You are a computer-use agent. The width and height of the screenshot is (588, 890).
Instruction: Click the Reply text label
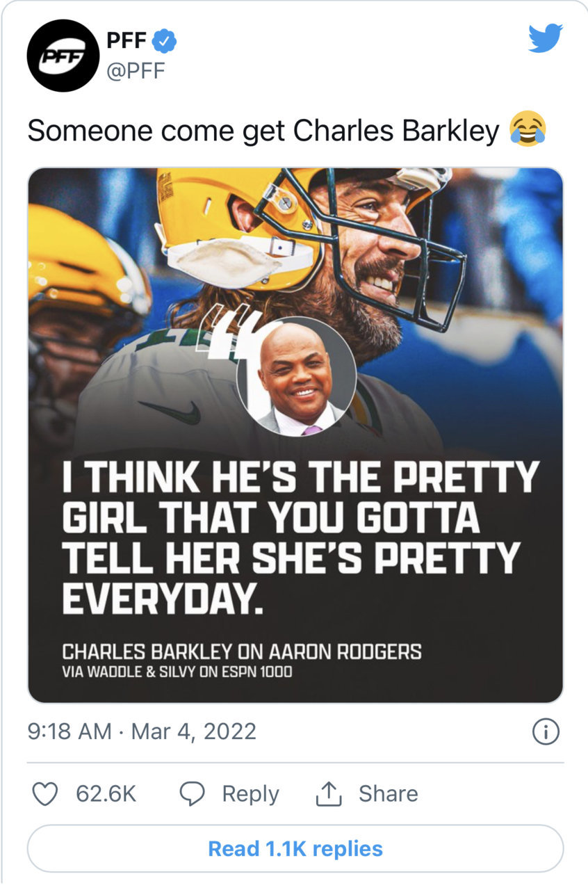pos(250,793)
